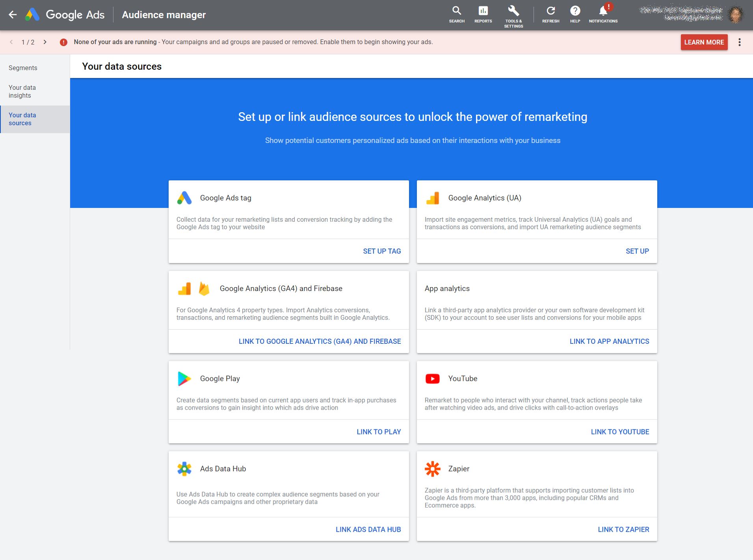The height and width of the screenshot is (560, 753).
Task: Click the Zapier asterisk icon
Action: pos(433,469)
